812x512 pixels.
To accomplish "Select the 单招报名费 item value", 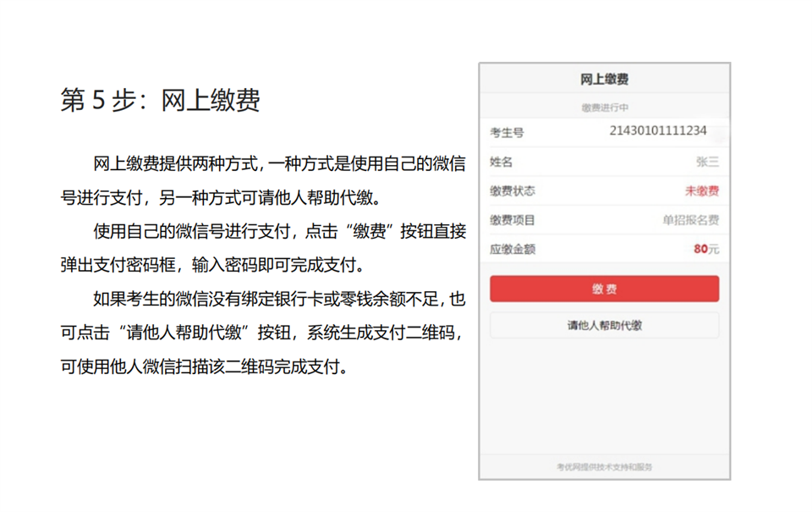I will (690, 220).
